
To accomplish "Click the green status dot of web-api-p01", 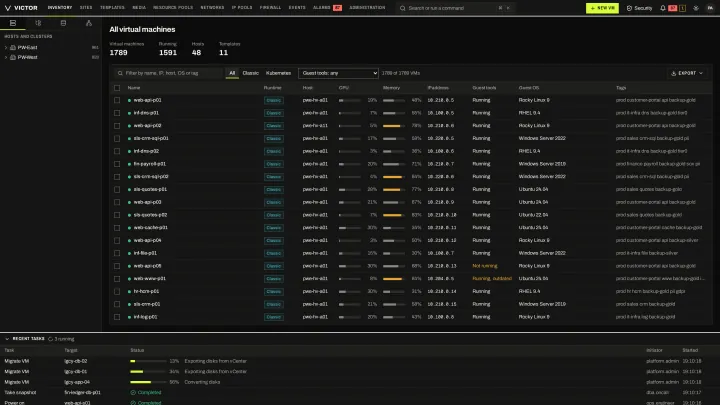I will tap(129, 100).
